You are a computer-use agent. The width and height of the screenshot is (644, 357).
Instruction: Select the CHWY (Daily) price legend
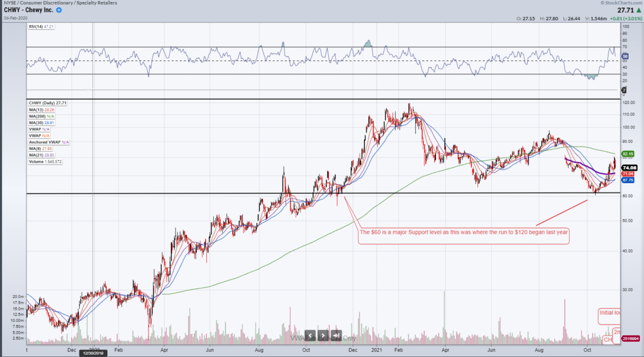click(x=48, y=103)
